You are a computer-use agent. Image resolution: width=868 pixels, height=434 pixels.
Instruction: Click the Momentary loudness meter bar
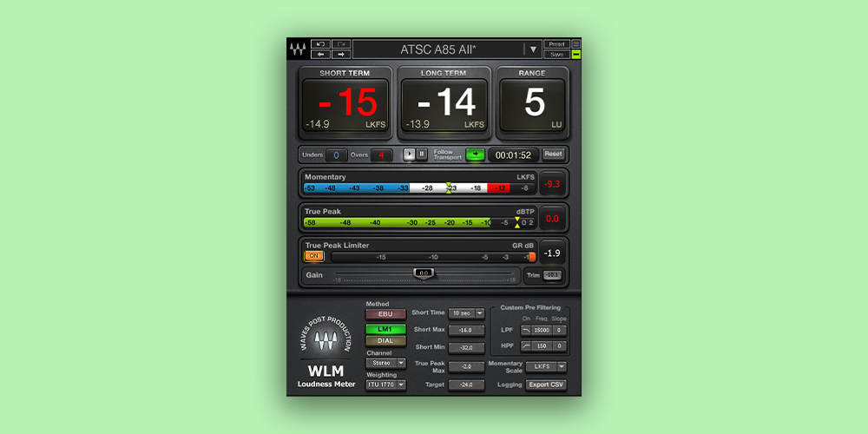[x=419, y=188]
